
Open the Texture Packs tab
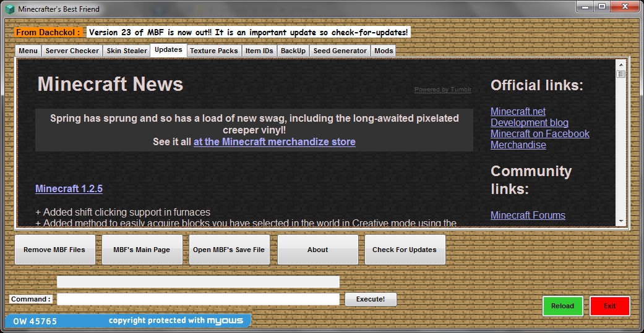click(214, 51)
